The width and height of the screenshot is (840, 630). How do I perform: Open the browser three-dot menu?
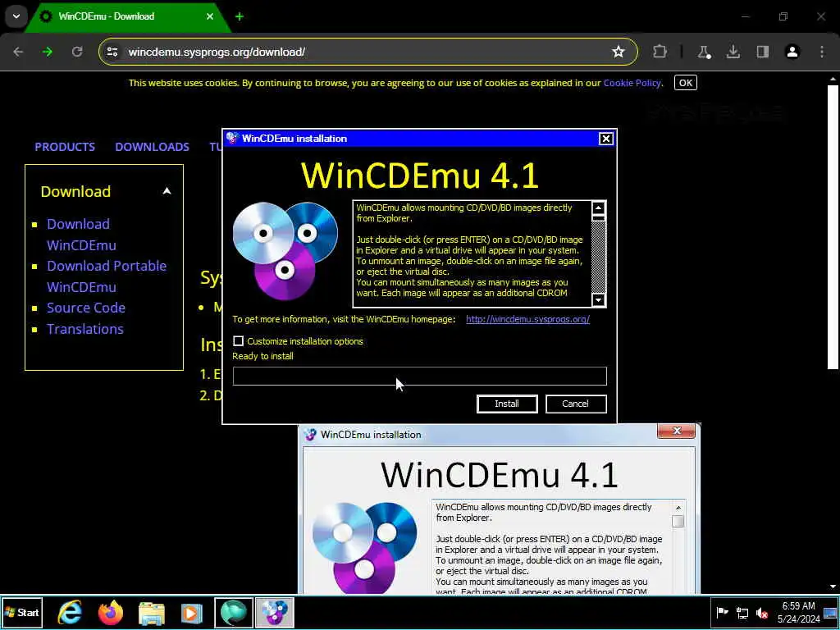pos(822,52)
